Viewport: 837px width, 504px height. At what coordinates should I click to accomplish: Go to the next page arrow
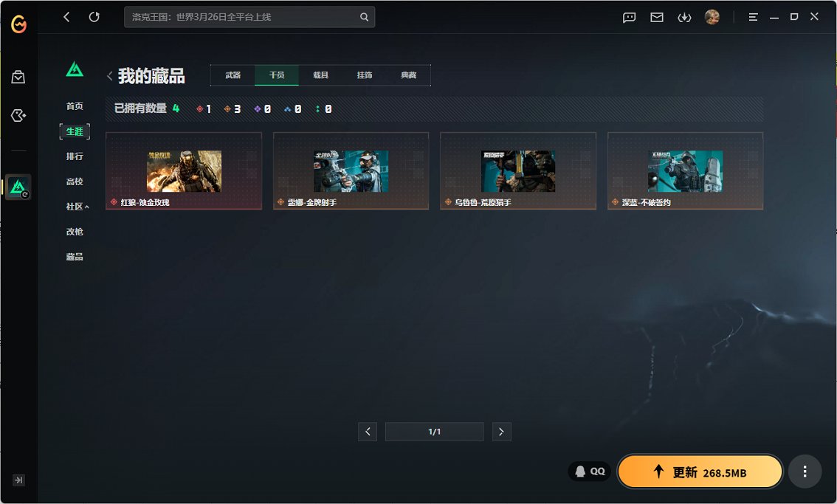(x=501, y=432)
